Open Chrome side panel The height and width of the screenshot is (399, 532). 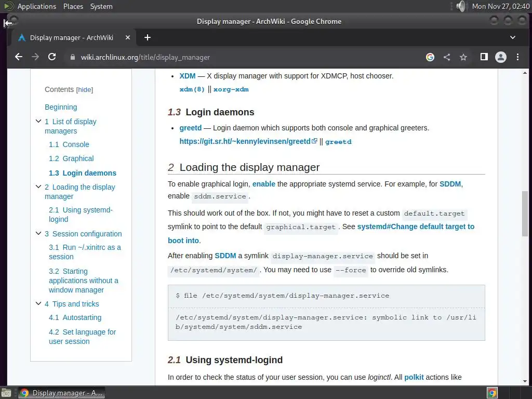click(484, 57)
